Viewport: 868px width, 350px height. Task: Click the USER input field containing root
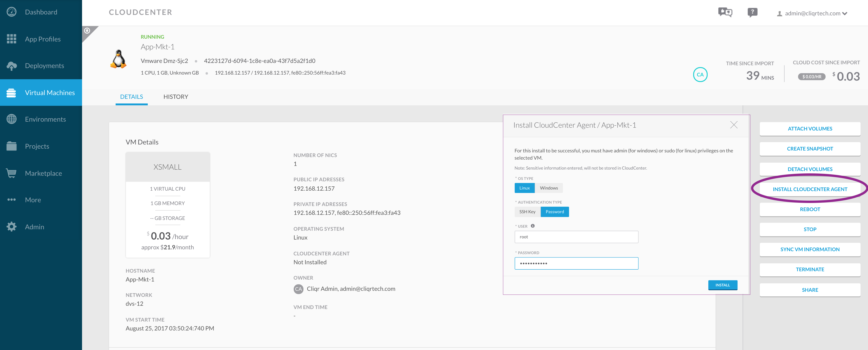(576, 237)
